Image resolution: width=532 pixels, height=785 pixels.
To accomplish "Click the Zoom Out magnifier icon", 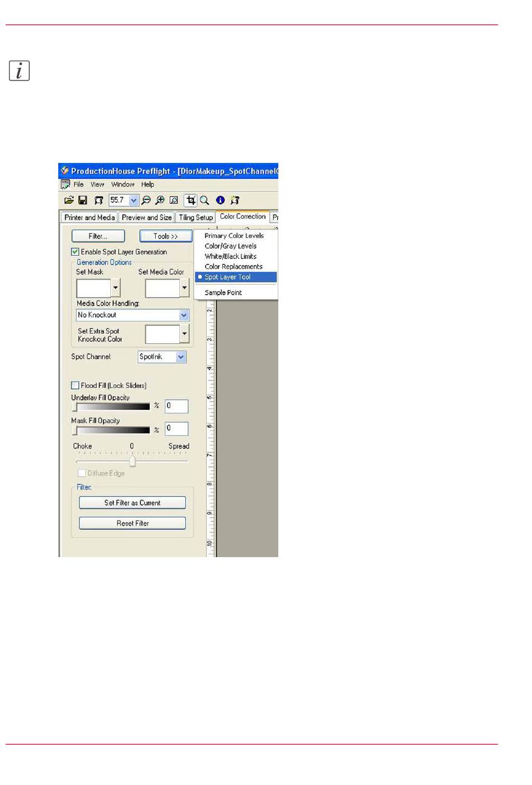I will pos(146,200).
